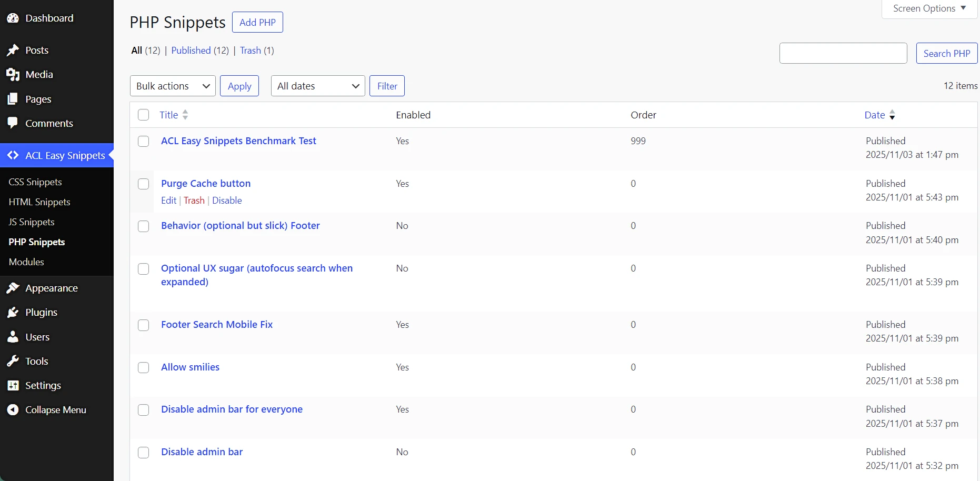The image size is (980, 481).
Task: Click the Dashboard gauge icon
Action: click(13, 18)
